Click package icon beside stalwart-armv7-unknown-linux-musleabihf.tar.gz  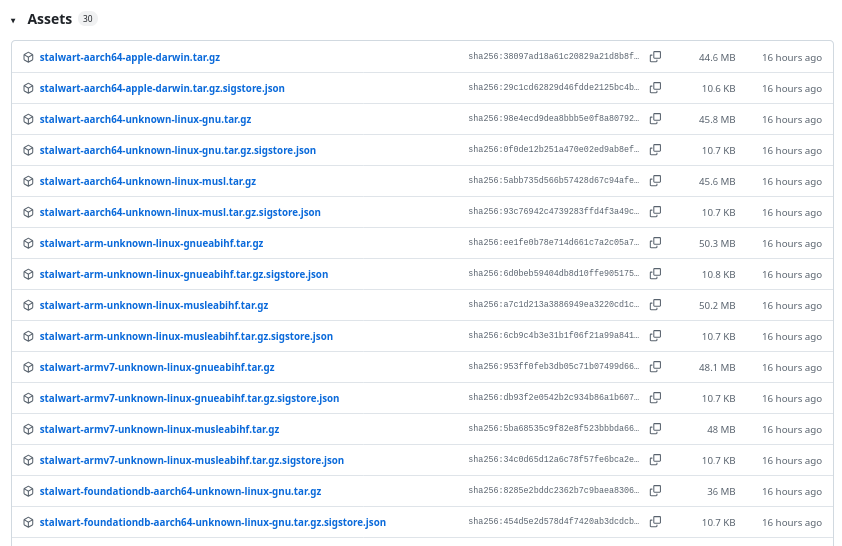(x=28, y=429)
